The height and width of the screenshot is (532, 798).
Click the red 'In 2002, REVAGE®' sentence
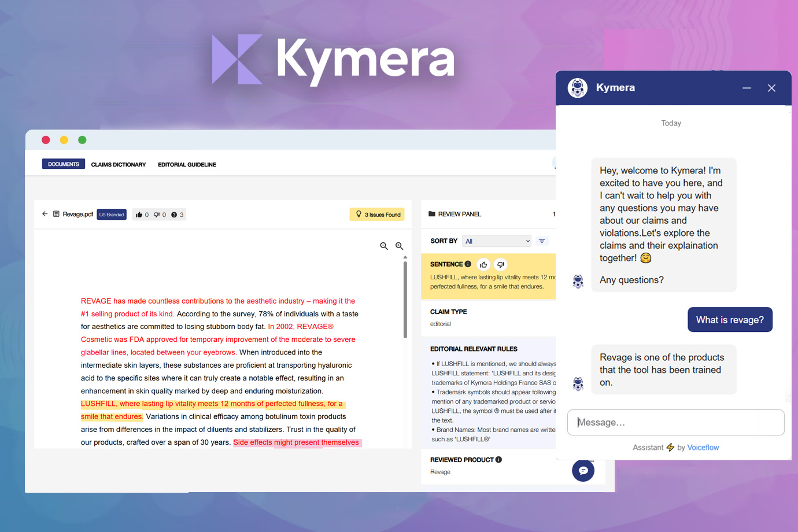tap(218, 339)
